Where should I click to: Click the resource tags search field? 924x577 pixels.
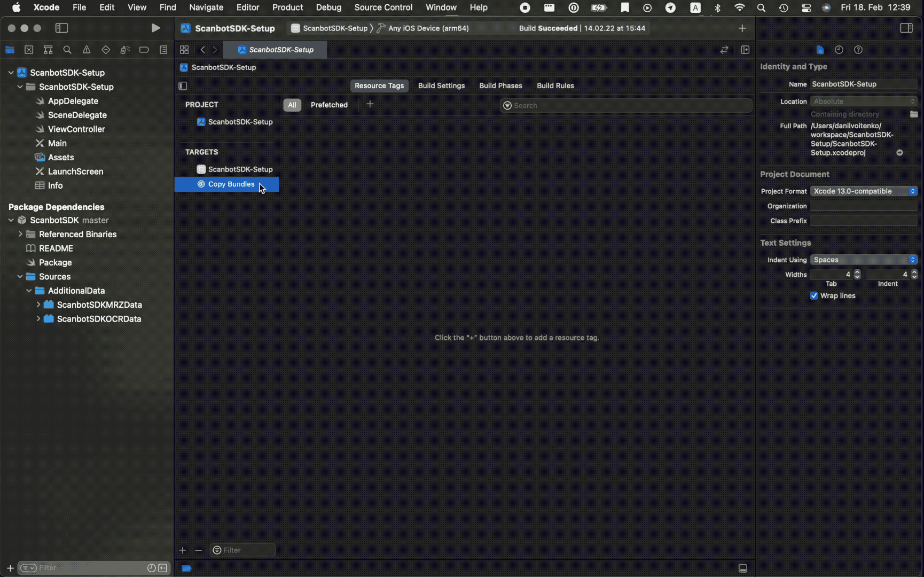point(625,105)
